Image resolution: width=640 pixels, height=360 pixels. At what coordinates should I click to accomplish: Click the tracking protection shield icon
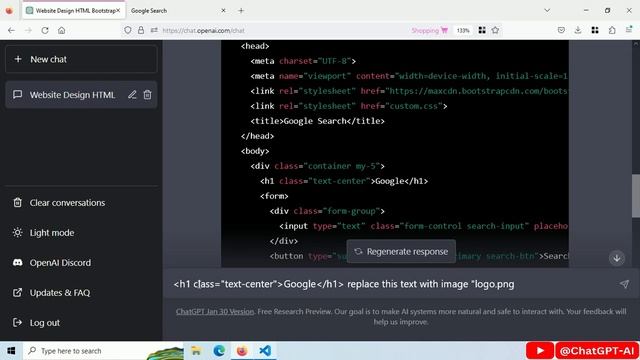pyautogui.click(x=128, y=30)
